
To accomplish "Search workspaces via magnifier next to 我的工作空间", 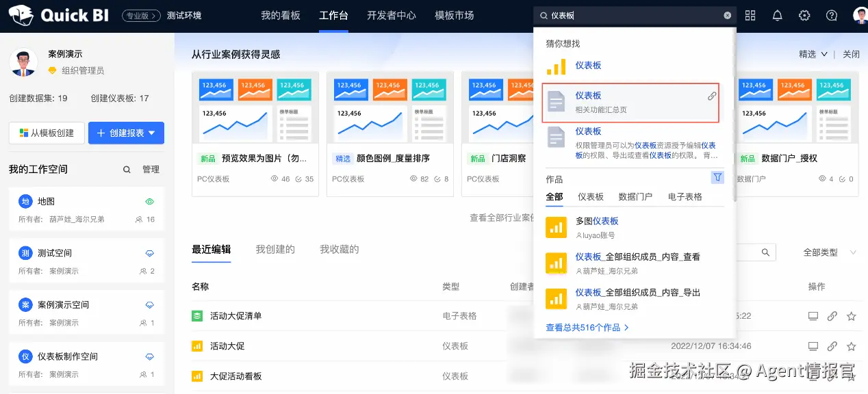I will [x=127, y=170].
